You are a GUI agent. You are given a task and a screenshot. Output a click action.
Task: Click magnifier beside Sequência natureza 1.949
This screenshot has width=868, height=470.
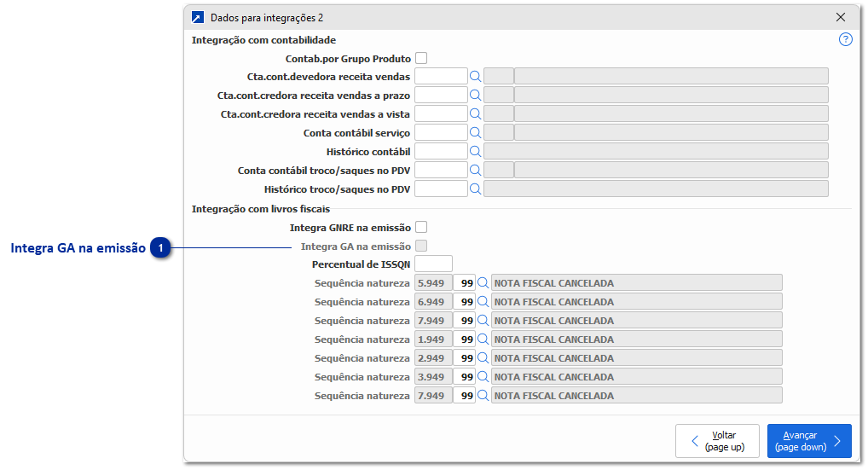(x=483, y=339)
